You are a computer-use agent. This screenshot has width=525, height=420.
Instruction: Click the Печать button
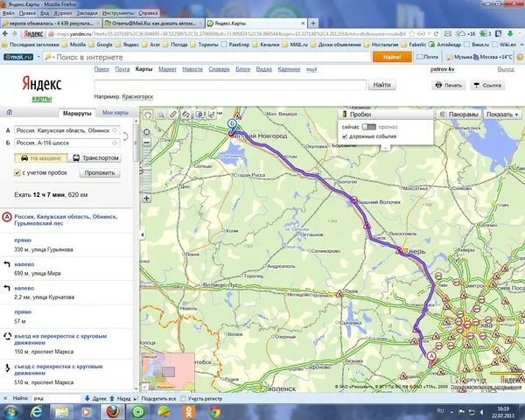click(449, 85)
